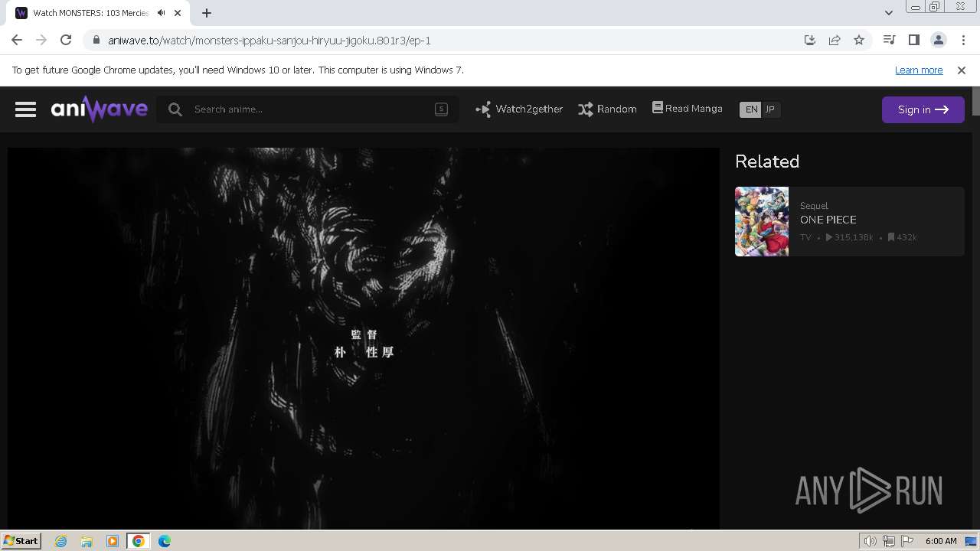Mute tab audio speaker icon

pyautogui.click(x=161, y=13)
